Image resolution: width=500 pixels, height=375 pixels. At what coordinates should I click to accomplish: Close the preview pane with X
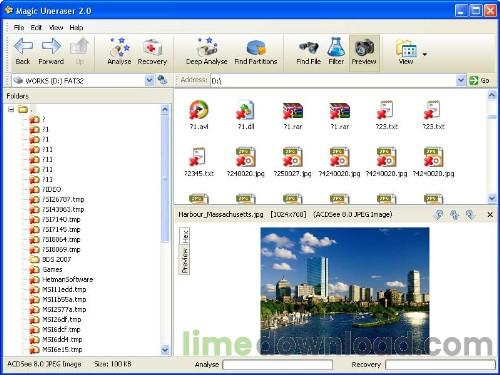point(490,215)
